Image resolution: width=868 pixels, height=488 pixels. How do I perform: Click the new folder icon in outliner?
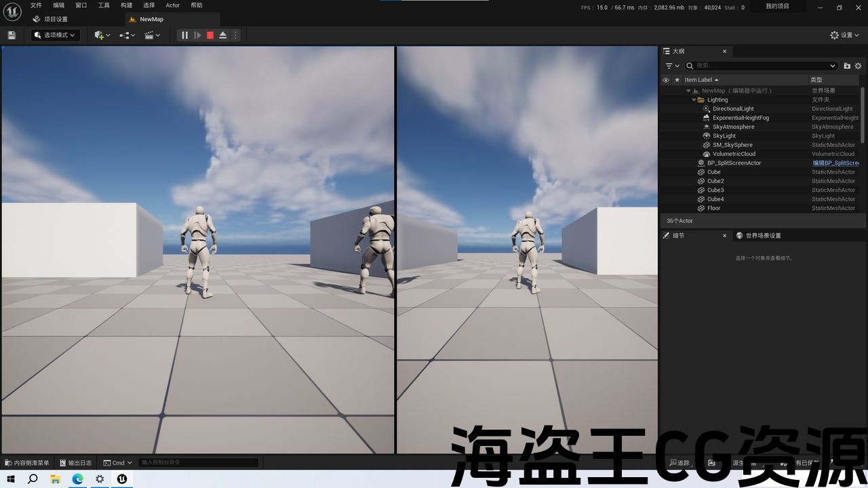[x=847, y=66]
